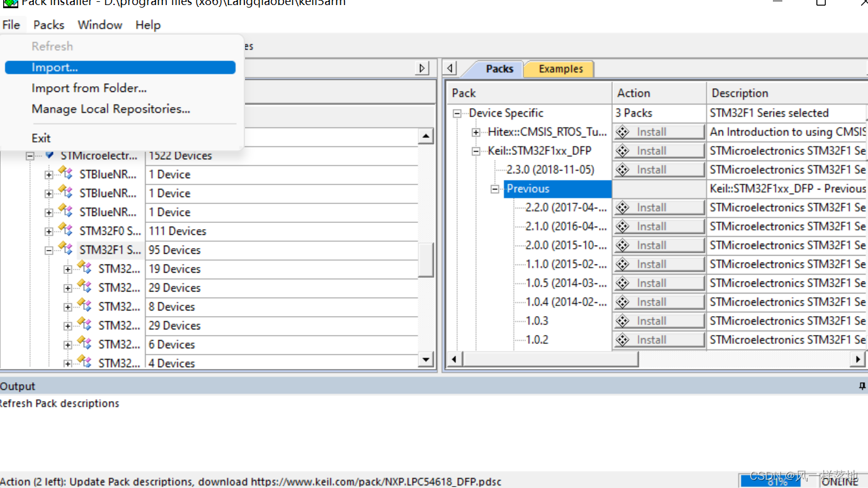Viewport: 868px width, 488px height.
Task: Install version 1.0.5 of STM32F1xx_DFP
Action: [659, 283]
